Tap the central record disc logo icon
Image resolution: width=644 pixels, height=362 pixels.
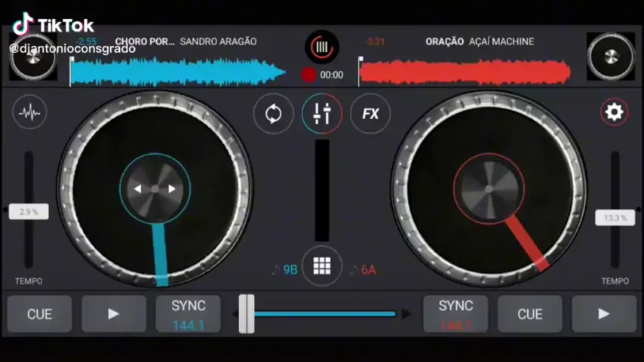[x=322, y=48]
